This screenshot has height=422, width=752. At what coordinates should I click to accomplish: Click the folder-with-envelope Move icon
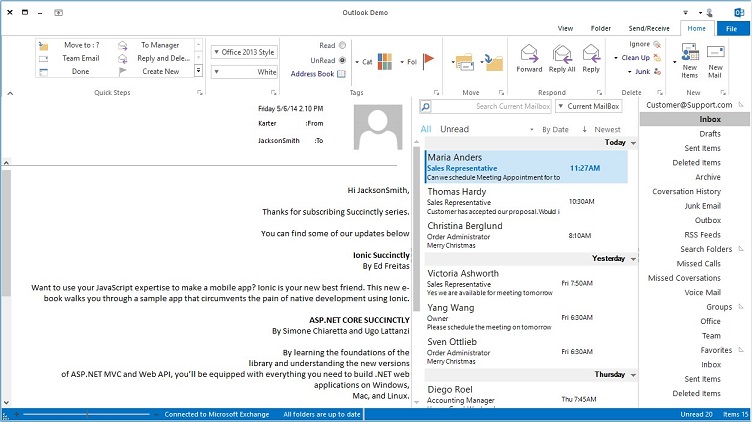click(464, 62)
